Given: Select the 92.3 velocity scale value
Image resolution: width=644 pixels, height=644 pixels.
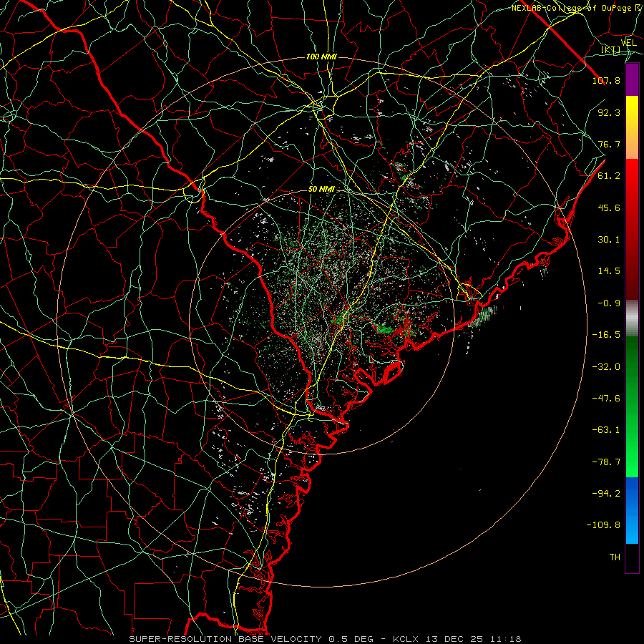Looking at the screenshot, I should [x=609, y=112].
